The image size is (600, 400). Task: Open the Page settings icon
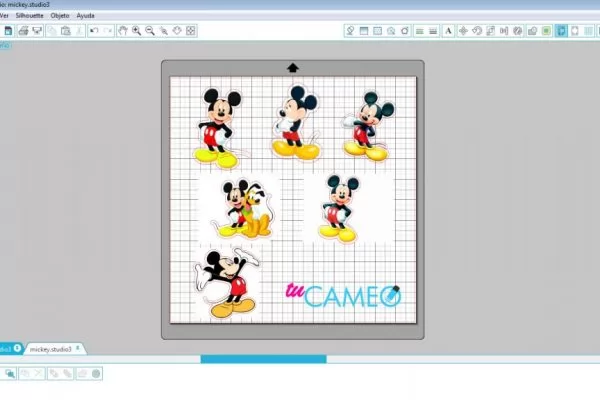click(575, 31)
